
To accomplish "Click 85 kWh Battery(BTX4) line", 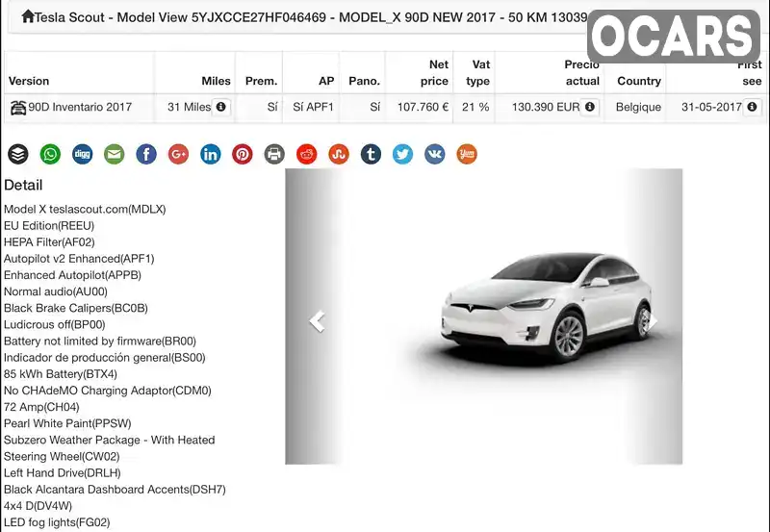I will [61, 374].
